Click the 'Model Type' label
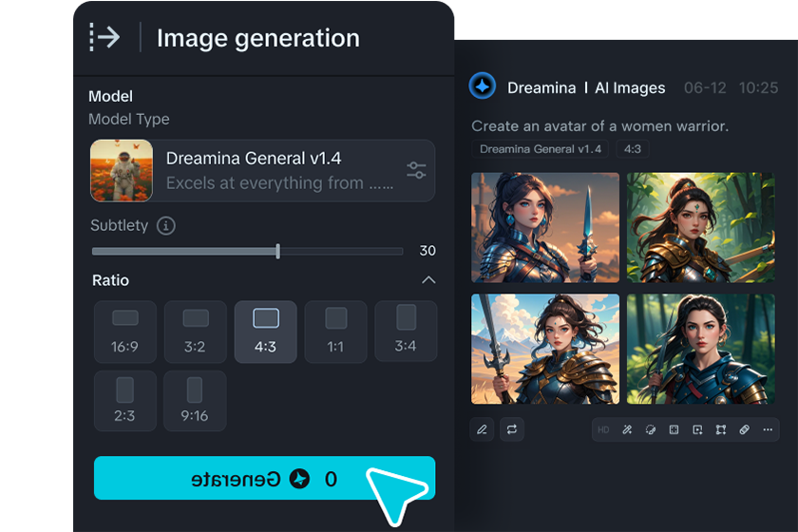Screen dimensions: 798x532 coord(129,119)
